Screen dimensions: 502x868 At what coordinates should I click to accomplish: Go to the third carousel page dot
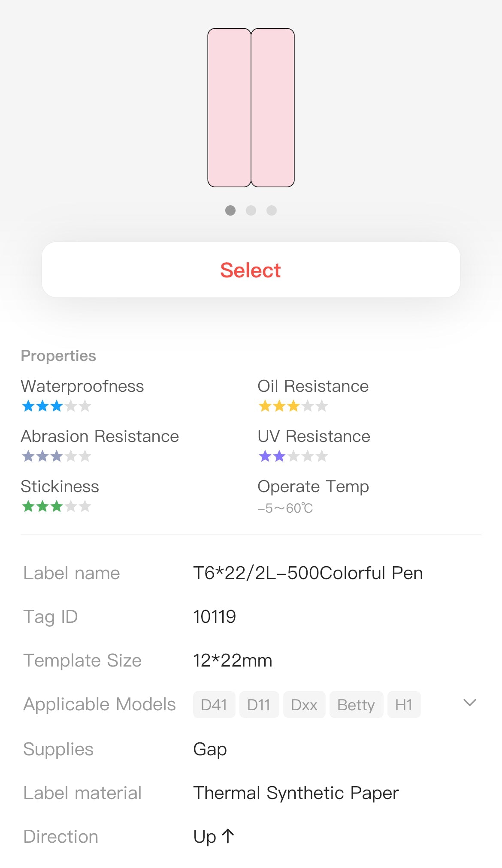[x=272, y=210]
